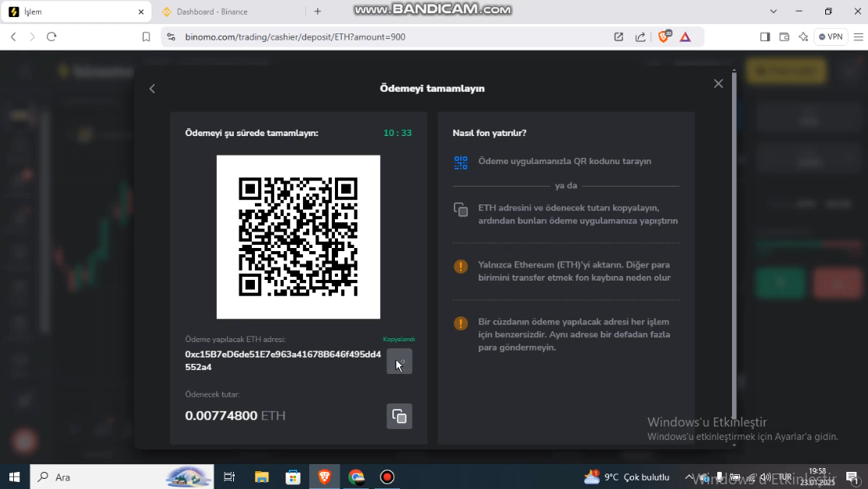Click the share icon in address bar
Screen dimensions: 868x489
click(x=640, y=37)
